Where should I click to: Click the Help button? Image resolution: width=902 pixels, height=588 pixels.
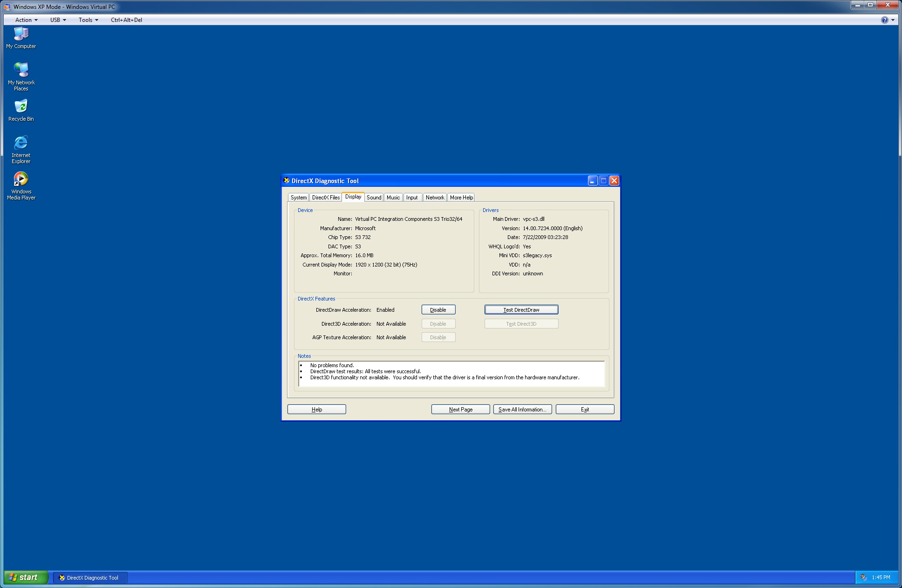click(x=316, y=410)
